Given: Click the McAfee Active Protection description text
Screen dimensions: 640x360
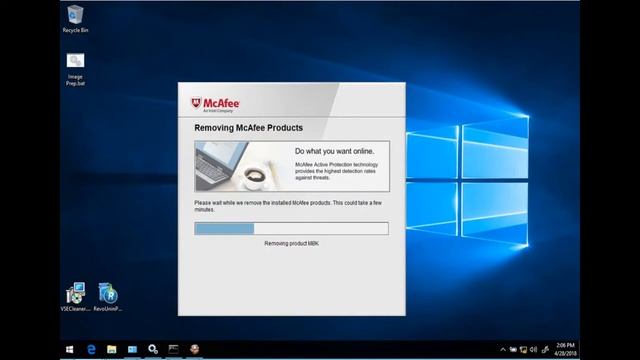Looking at the screenshot, I should (336, 171).
